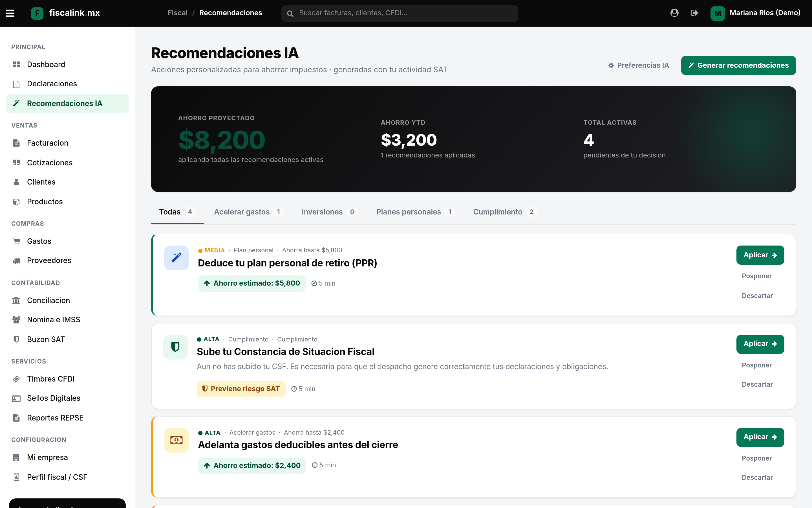Open Preferencias IA settings

639,65
